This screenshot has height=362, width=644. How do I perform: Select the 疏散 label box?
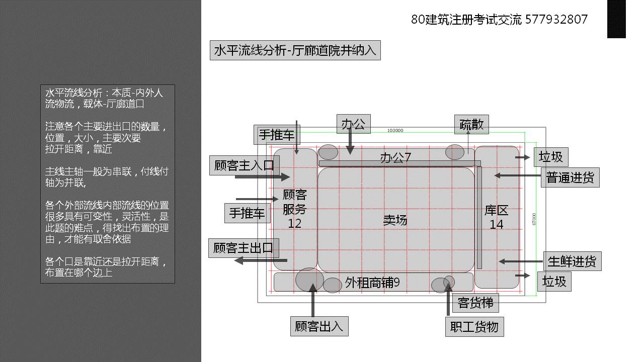click(471, 125)
